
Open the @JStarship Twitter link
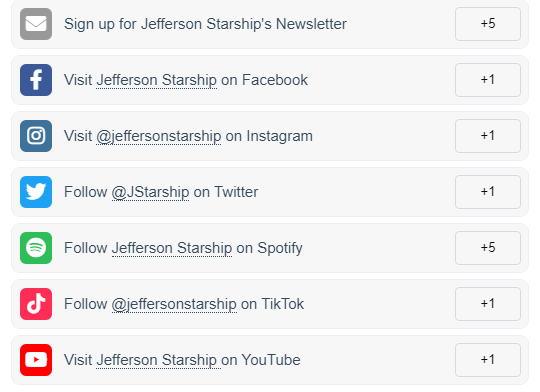click(150, 192)
